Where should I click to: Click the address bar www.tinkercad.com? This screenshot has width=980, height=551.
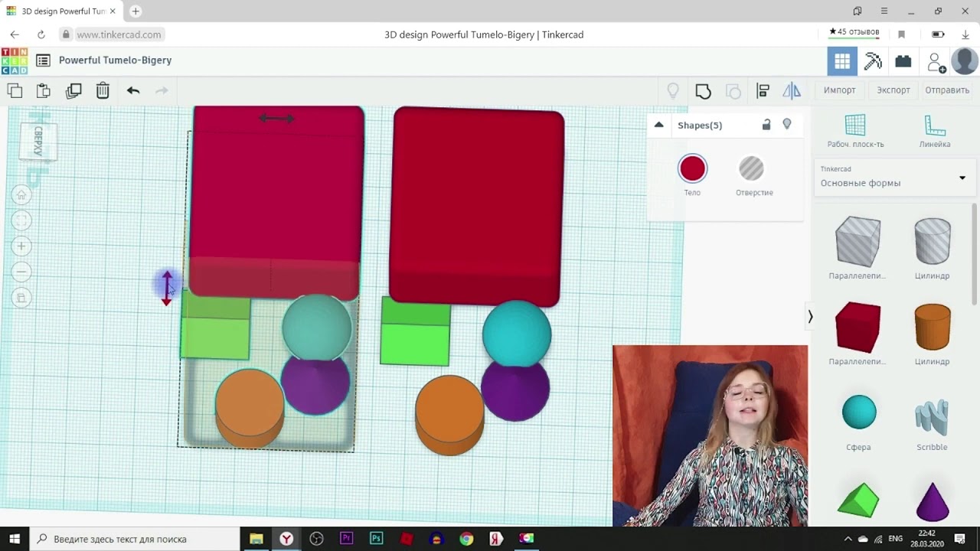pyautogui.click(x=119, y=34)
